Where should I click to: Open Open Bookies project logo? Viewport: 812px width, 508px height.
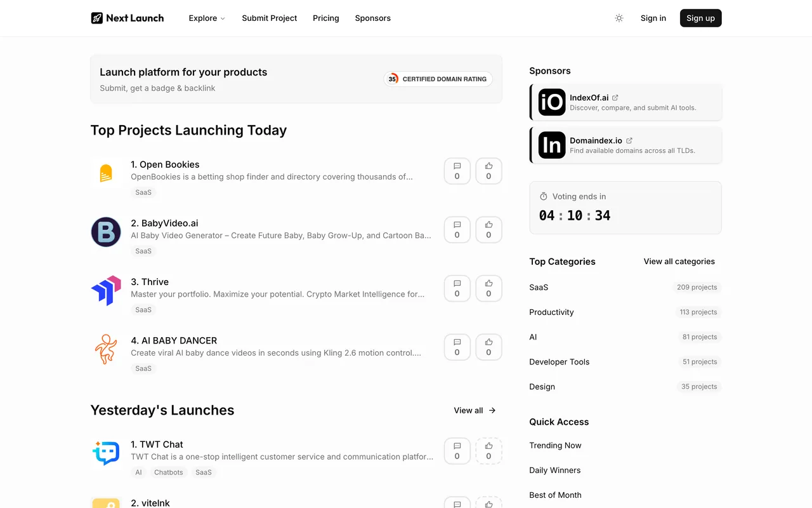point(106,173)
